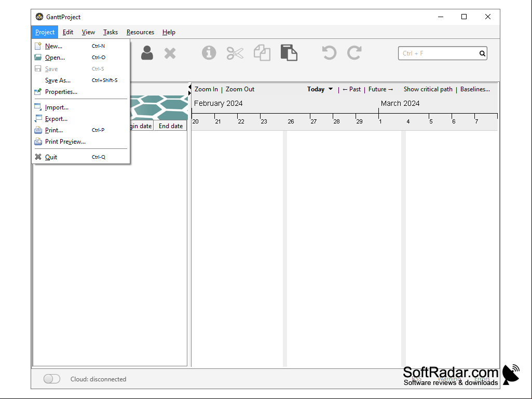This screenshot has width=532, height=399.
Task: Choose New... from the Project menu
Action: (x=81, y=46)
